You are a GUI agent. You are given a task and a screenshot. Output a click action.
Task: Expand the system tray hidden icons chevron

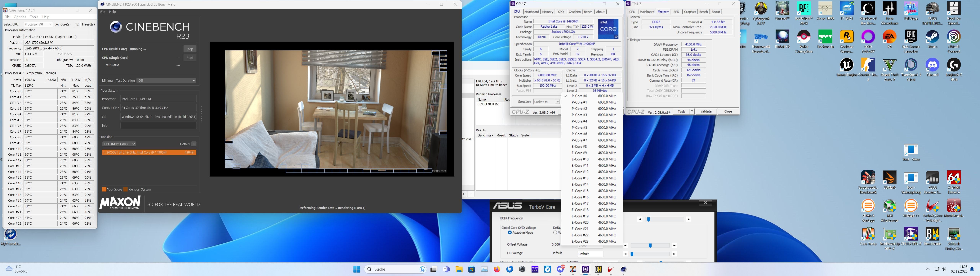tap(928, 269)
